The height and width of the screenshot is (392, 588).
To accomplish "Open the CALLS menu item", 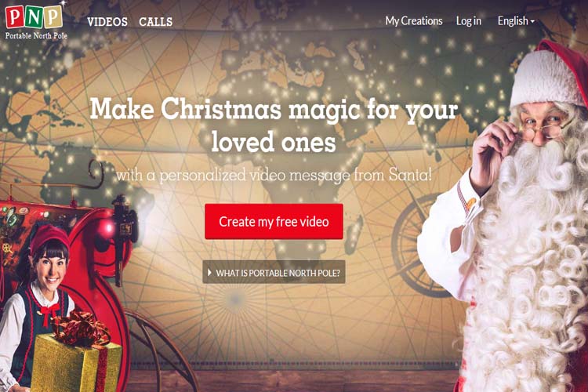I will point(156,22).
